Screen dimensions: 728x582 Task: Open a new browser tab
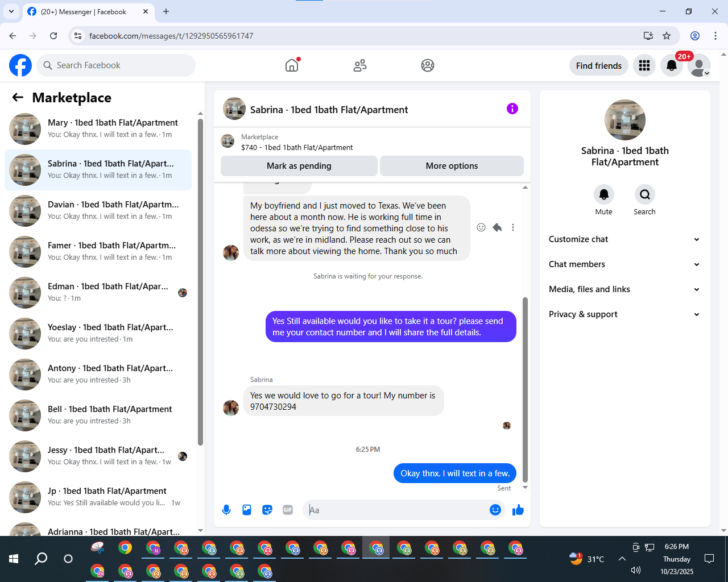click(x=166, y=11)
